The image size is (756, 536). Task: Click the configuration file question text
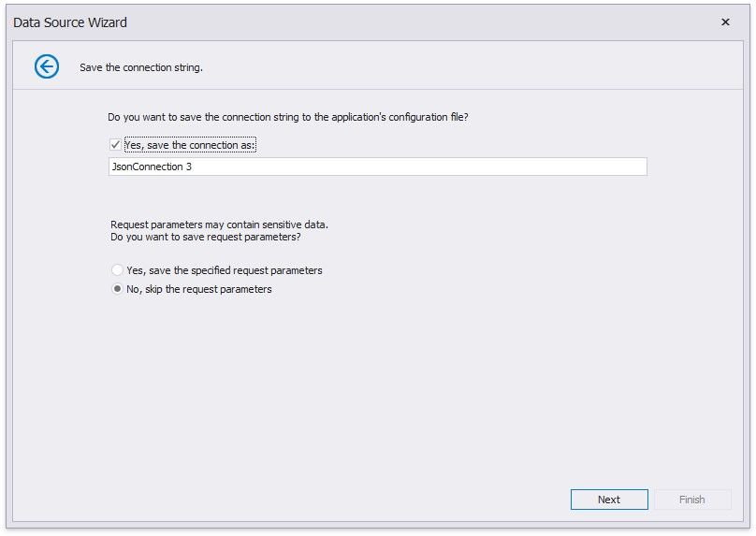[x=288, y=118]
